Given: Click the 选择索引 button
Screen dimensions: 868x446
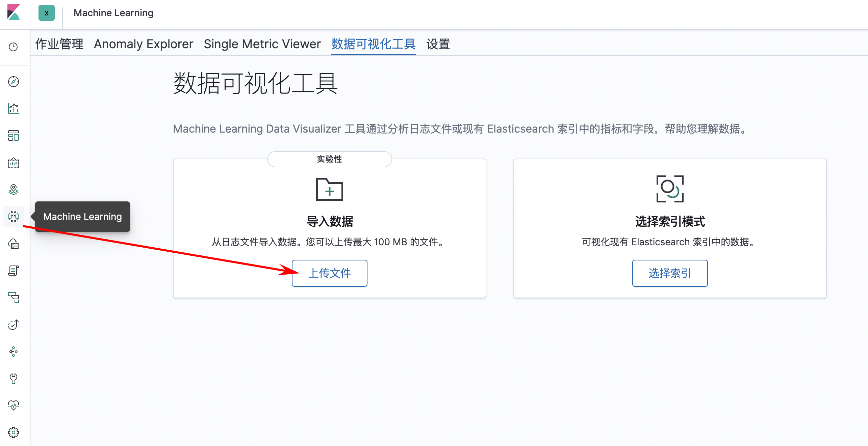Looking at the screenshot, I should [670, 273].
